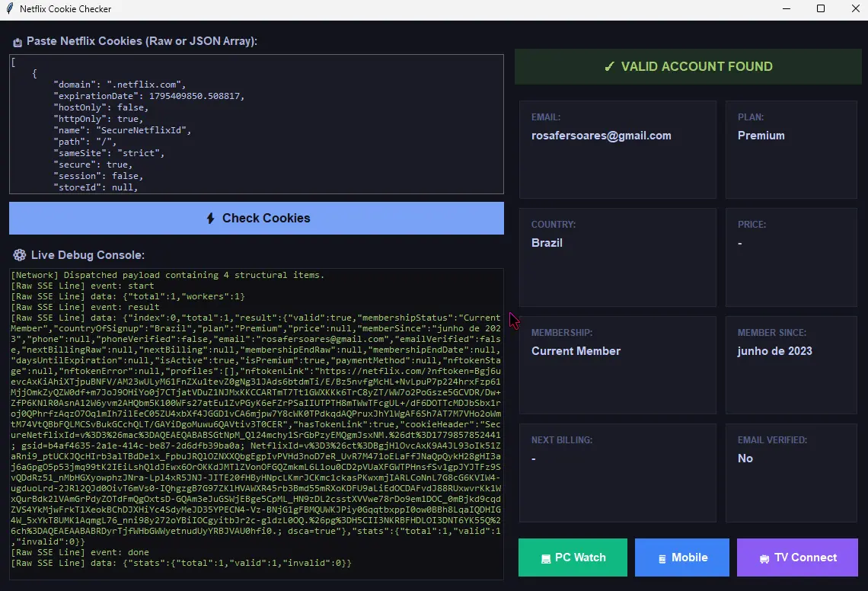The image size is (868, 591).
Task: Click the VALID ACCOUNT FOUND banner
Action: [688, 66]
